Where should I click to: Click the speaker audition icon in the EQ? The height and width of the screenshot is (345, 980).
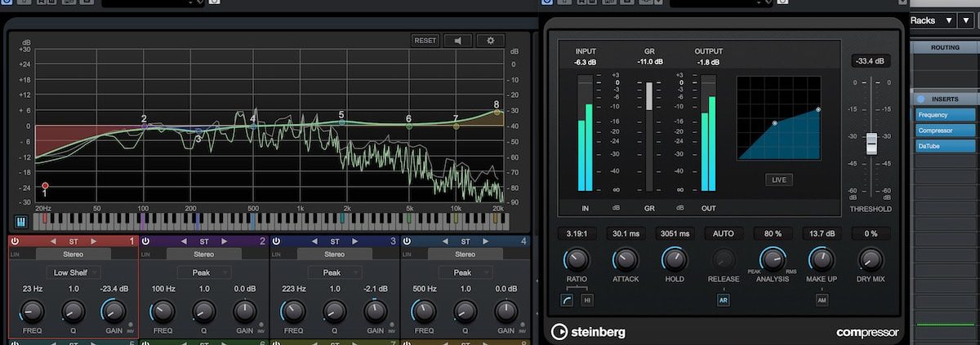click(x=457, y=40)
